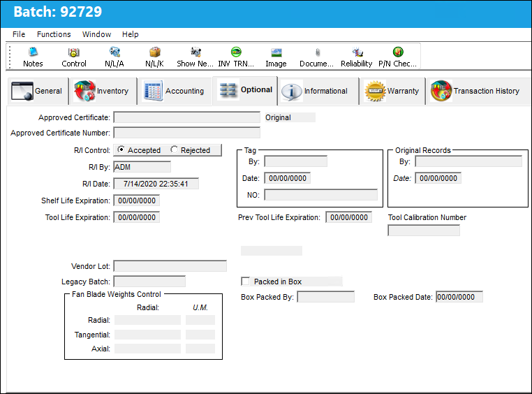Click the Original Records Date field
The height and width of the screenshot is (394, 532).
click(438, 178)
